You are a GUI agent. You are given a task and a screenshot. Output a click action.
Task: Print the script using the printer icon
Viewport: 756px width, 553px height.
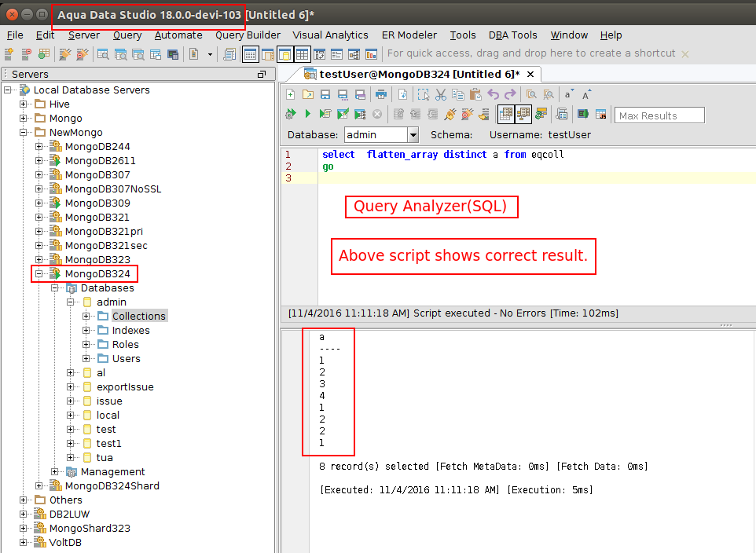tap(381, 94)
